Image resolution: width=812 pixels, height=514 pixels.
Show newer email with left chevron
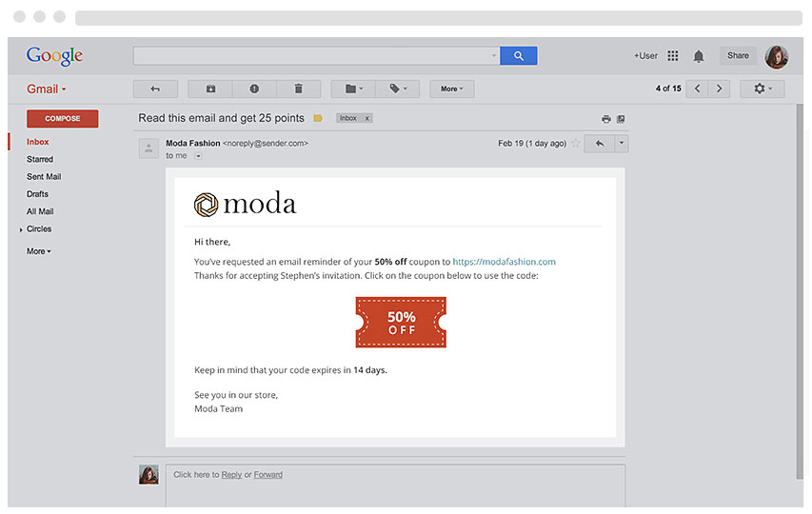pos(697,89)
